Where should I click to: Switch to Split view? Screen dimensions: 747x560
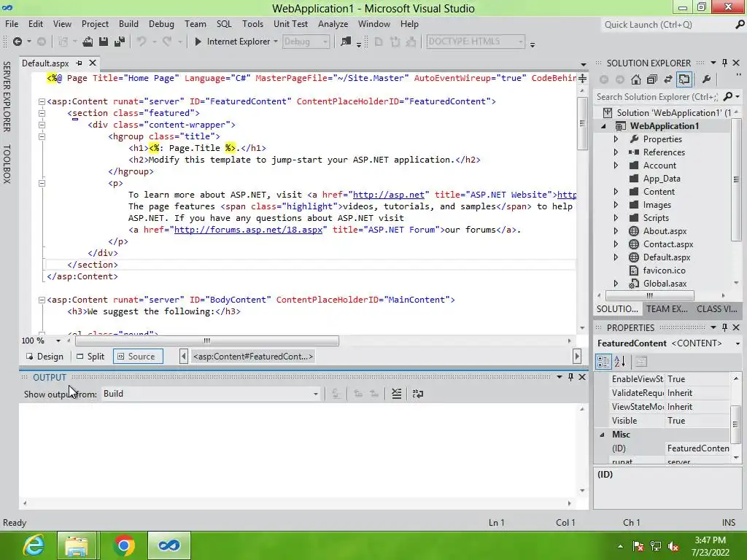coord(90,356)
